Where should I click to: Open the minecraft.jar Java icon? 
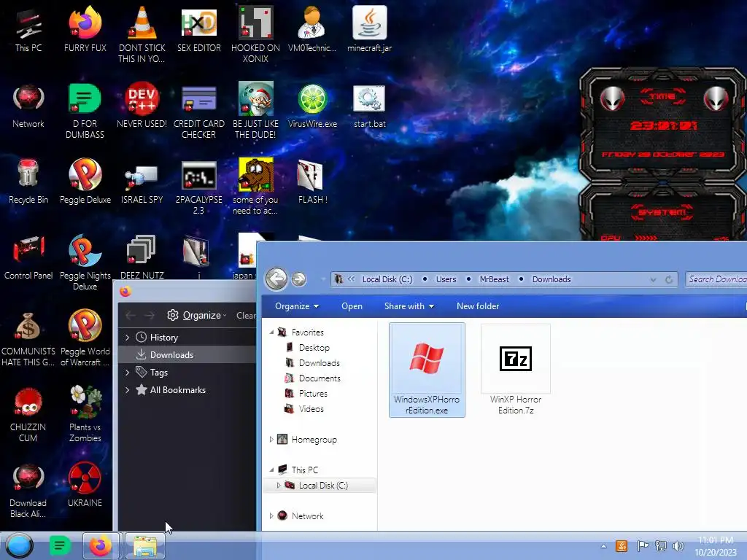tap(369, 29)
